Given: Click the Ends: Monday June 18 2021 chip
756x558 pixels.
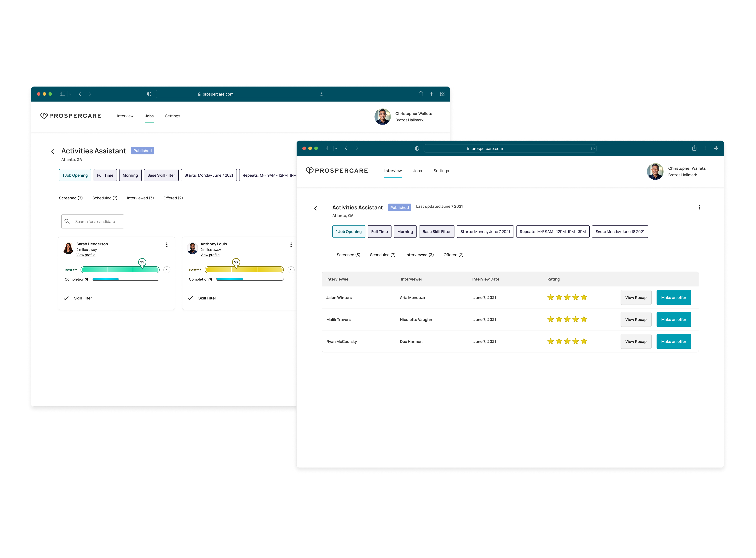Looking at the screenshot, I should [620, 232].
